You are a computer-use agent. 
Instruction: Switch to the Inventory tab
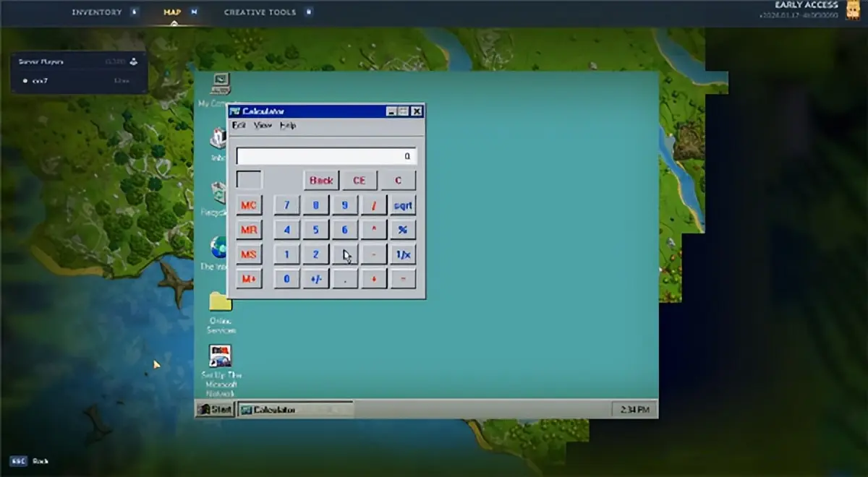tap(97, 12)
